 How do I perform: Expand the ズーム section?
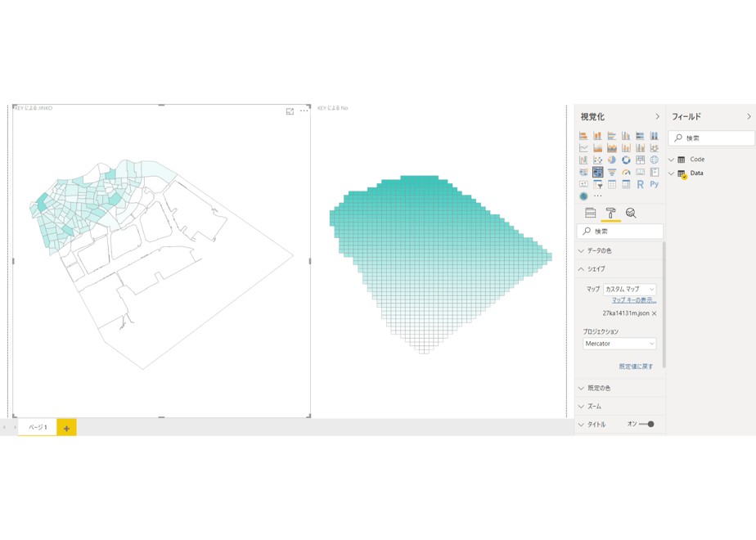pyautogui.click(x=620, y=407)
